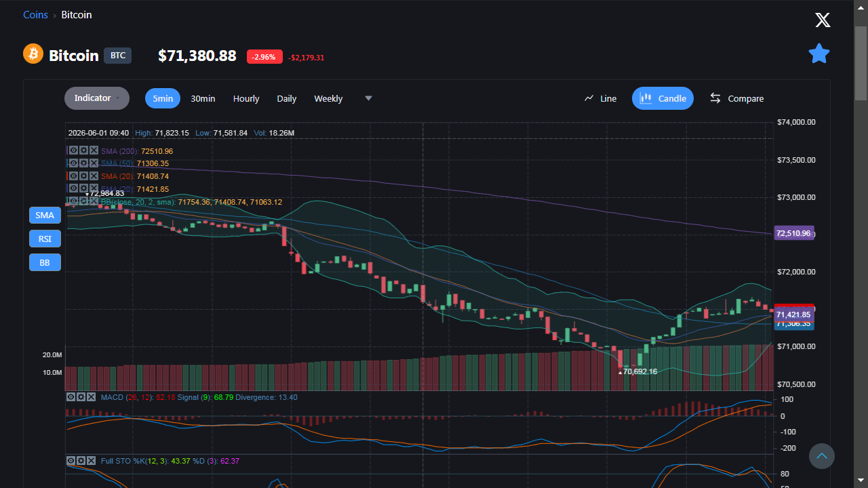
Task: Click the -$2,179.31 change value
Action: tap(307, 58)
